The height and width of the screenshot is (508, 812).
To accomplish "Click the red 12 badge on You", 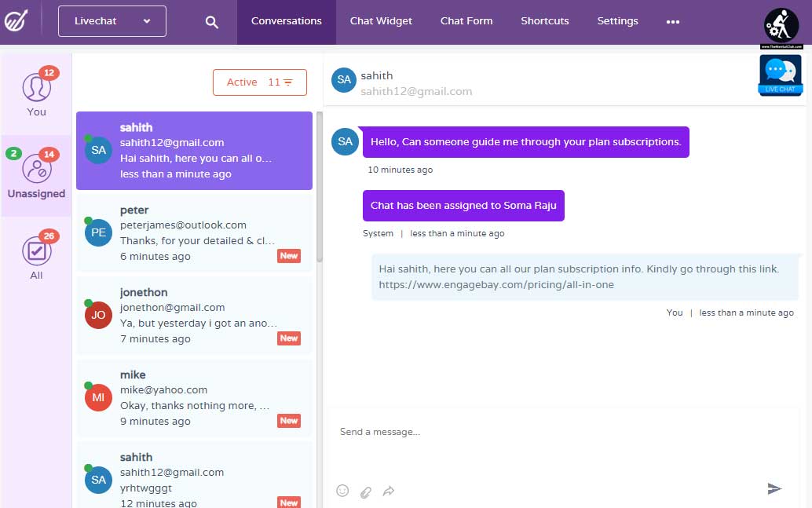I will [x=49, y=72].
